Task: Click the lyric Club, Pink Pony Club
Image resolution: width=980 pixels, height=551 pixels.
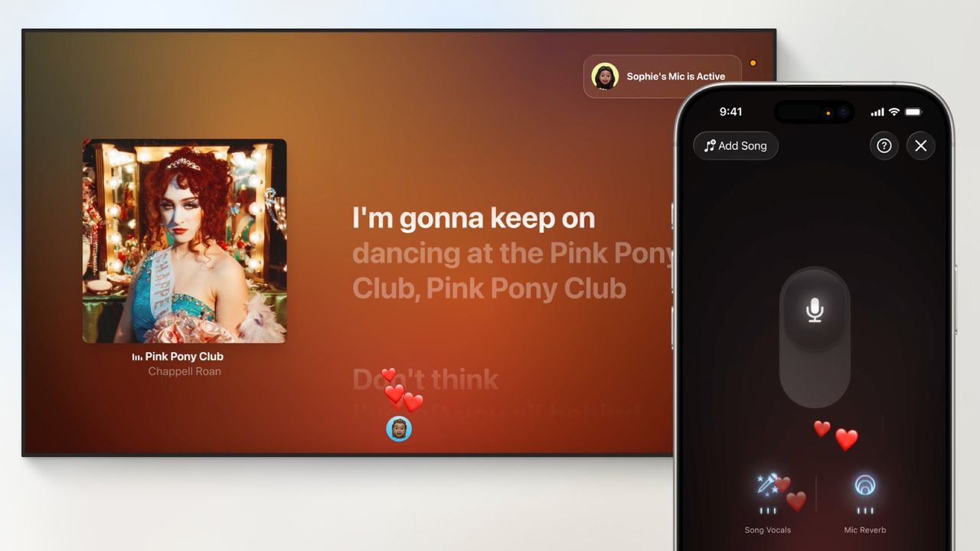Action: pos(489,289)
